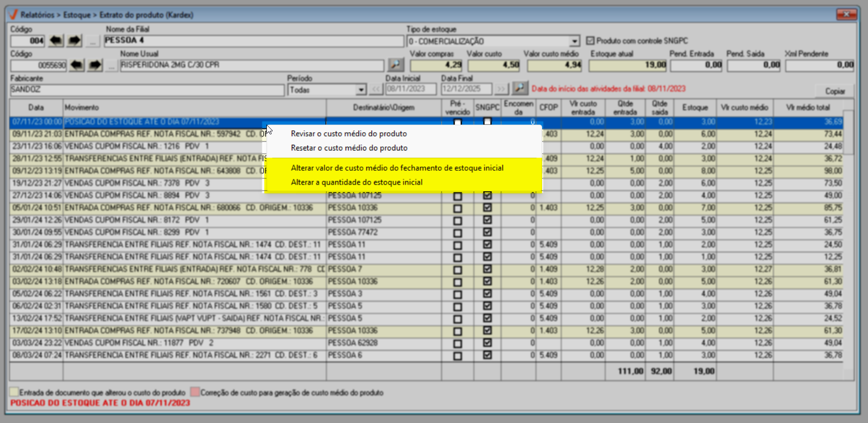The height and width of the screenshot is (423, 868).
Task: Choose Resetar o custo médio do produto
Action: tap(349, 148)
